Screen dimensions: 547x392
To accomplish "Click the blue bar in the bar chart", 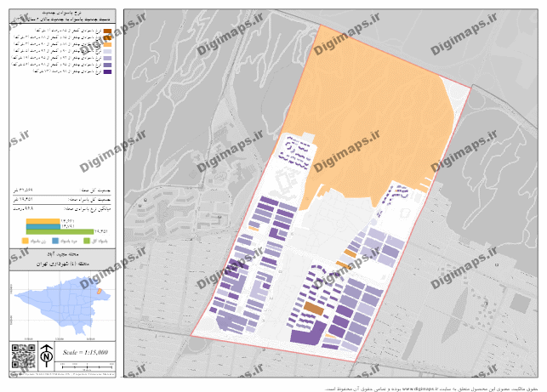I will tap(43, 225).
